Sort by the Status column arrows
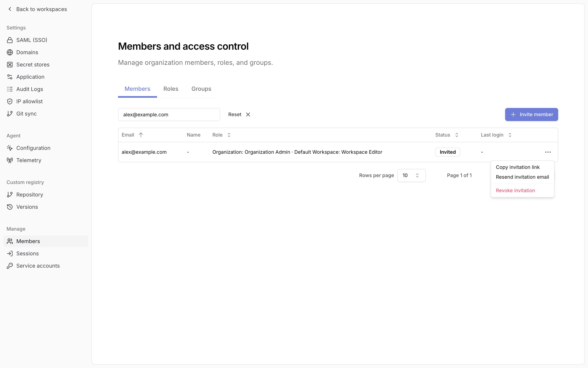Screen dimensions: 588x368 457,135
